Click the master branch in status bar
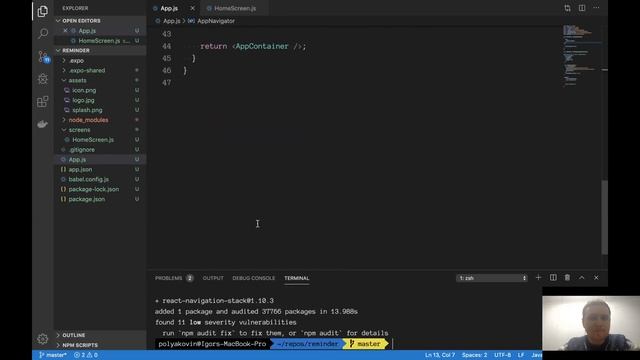 click(53, 355)
